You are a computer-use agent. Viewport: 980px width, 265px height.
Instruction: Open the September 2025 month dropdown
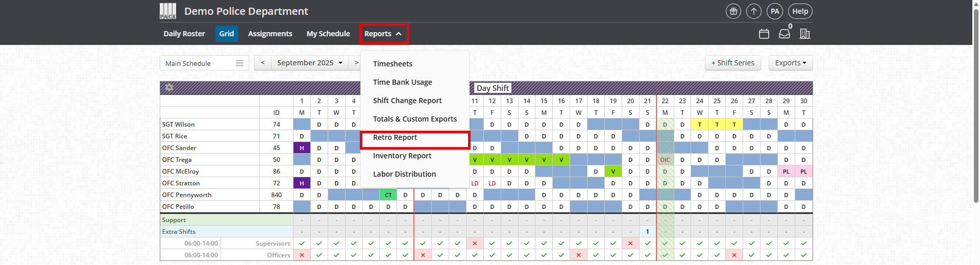(309, 63)
